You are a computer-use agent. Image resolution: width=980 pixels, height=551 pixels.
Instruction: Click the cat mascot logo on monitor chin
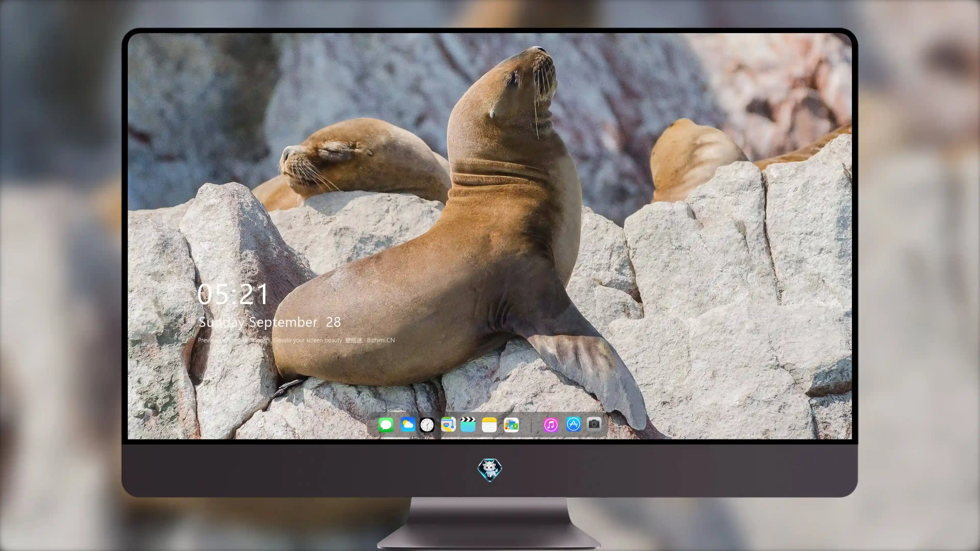[x=490, y=470]
